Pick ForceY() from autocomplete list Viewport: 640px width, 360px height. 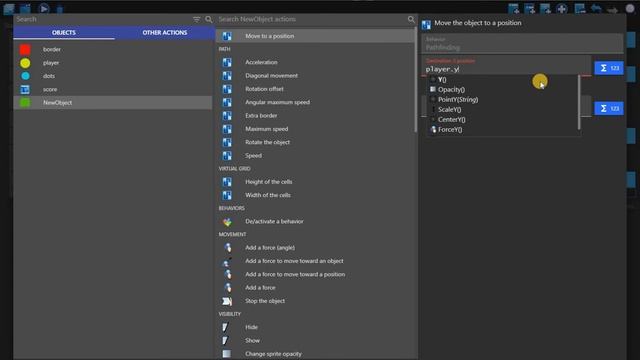(503, 129)
